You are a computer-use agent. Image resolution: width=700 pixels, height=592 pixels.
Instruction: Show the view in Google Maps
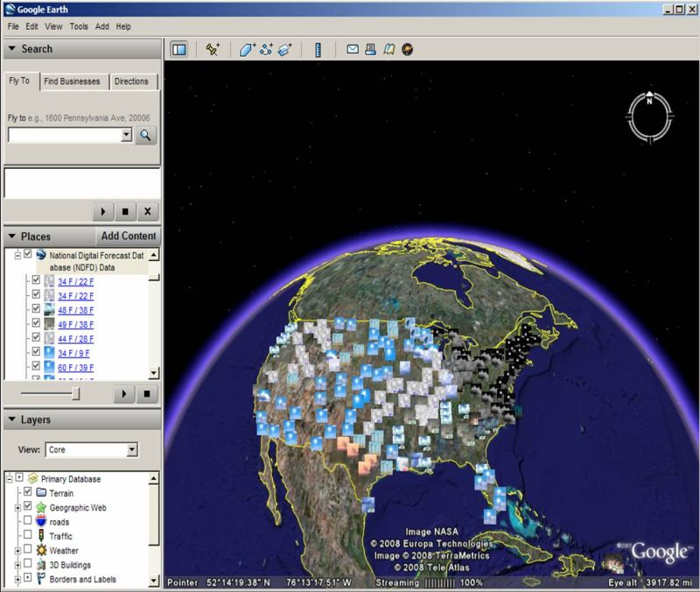tap(388, 49)
